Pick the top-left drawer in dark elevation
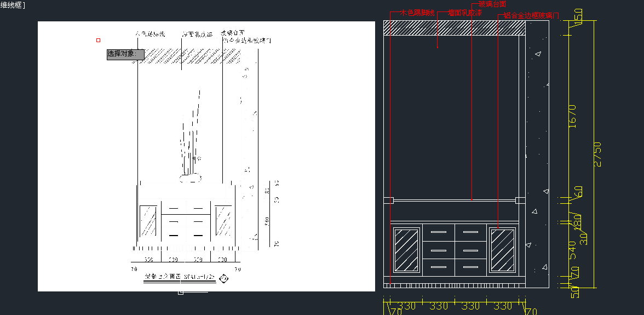Screen dimensions: 644x315 coord(438,232)
